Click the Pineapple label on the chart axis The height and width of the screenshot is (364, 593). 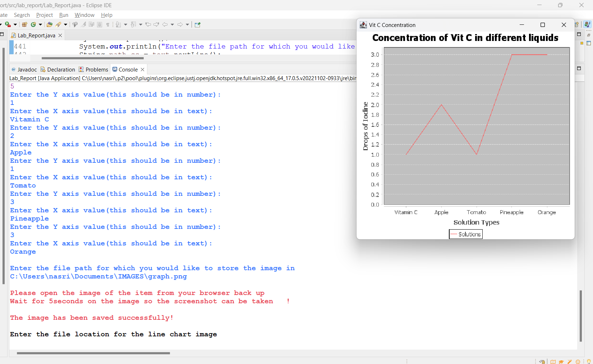(x=511, y=212)
